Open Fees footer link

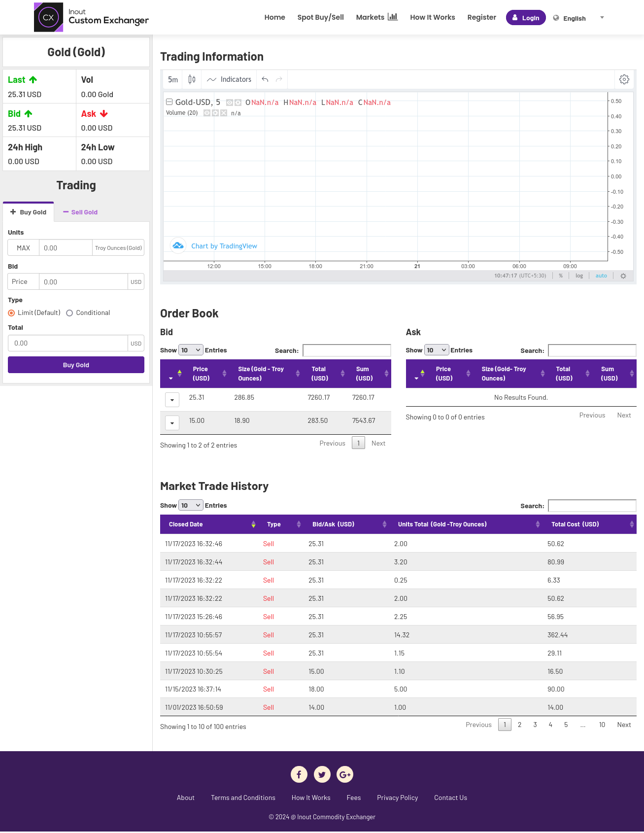tap(354, 798)
